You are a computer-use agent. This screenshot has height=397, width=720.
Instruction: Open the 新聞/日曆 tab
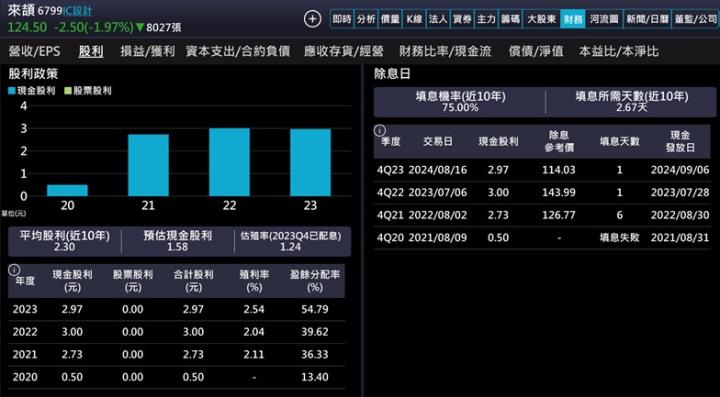point(647,19)
